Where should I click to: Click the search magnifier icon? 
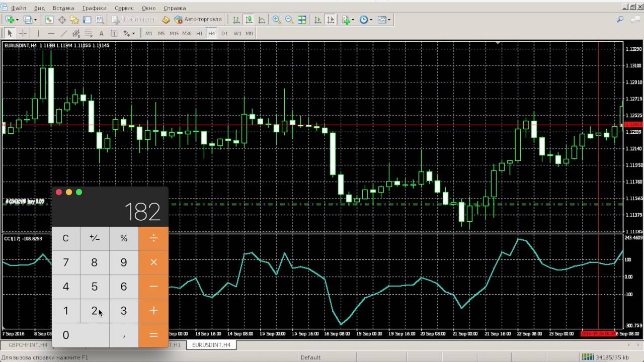[620, 20]
